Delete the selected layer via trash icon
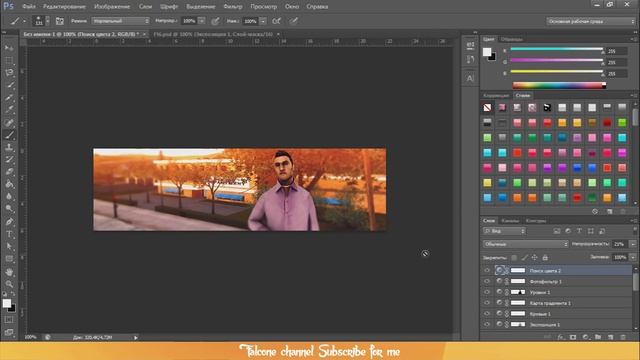 pyautogui.click(x=623, y=337)
